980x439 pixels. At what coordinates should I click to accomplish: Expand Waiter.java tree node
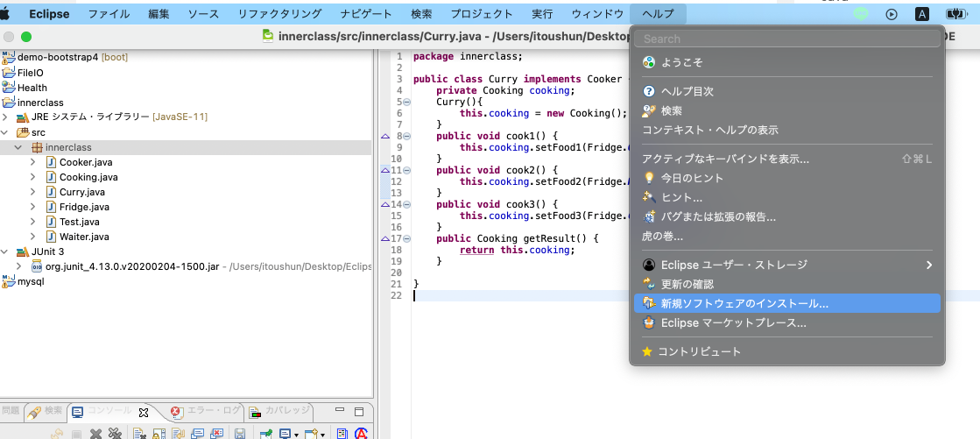click(x=32, y=237)
